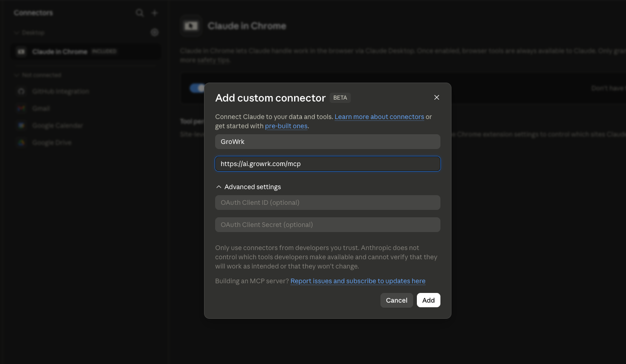626x364 pixels.
Task: Close the Add custom connector dialog
Action: [437, 97]
